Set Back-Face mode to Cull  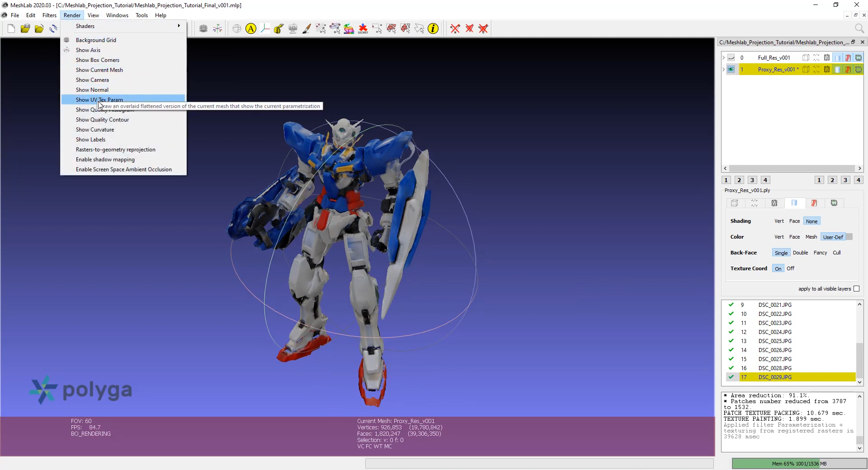point(836,253)
